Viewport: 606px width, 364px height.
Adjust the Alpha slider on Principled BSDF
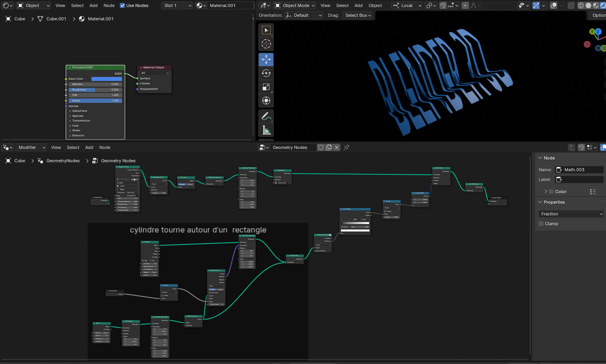coord(95,101)
